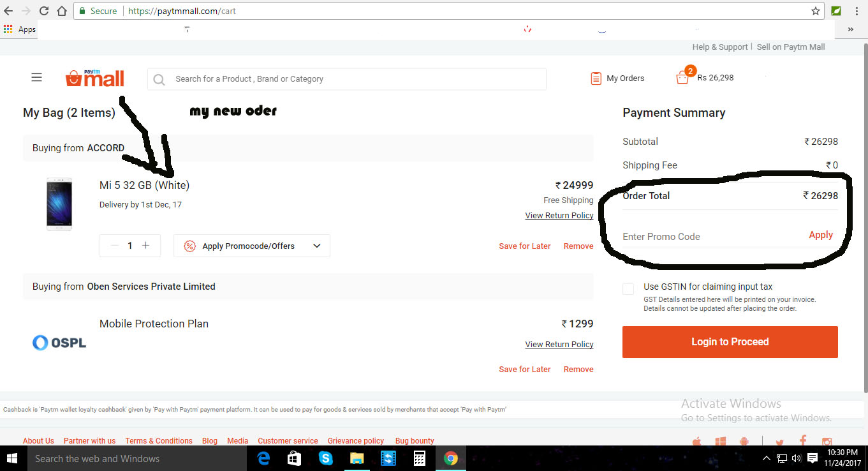This screenshot has width=868, height=471.
Task: Click the green extension icon in Chrome
Action: [836, 11]
